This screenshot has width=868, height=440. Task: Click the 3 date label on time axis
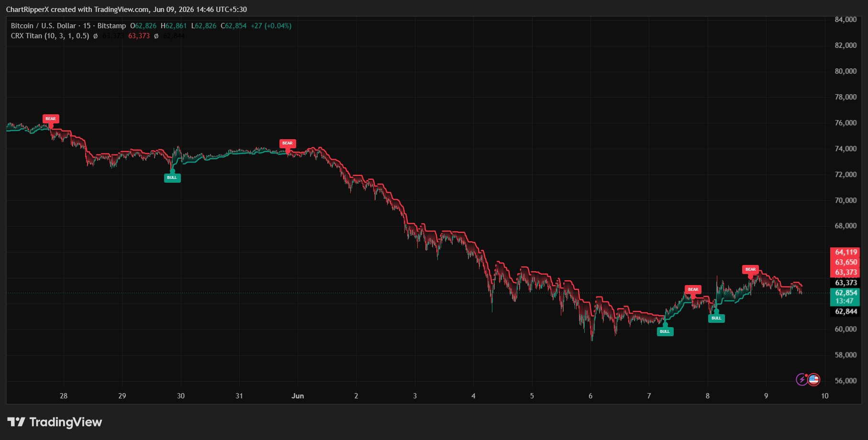coord(415,396)
